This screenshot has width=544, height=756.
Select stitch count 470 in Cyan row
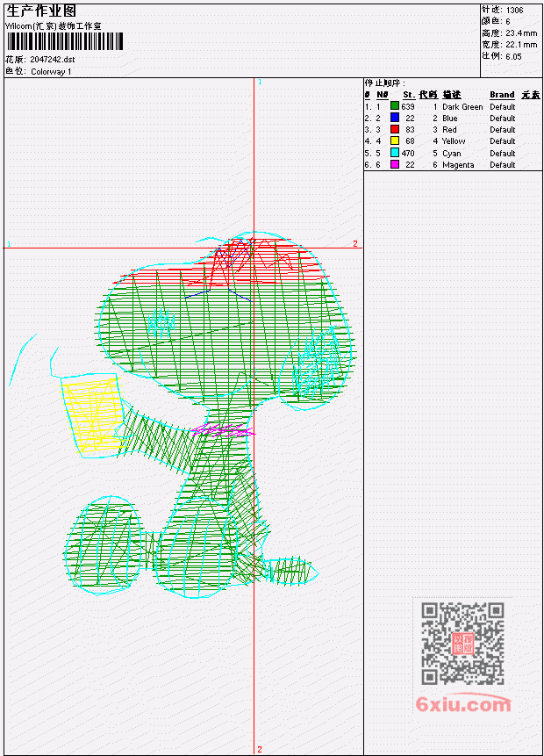[x=408, y=154]
